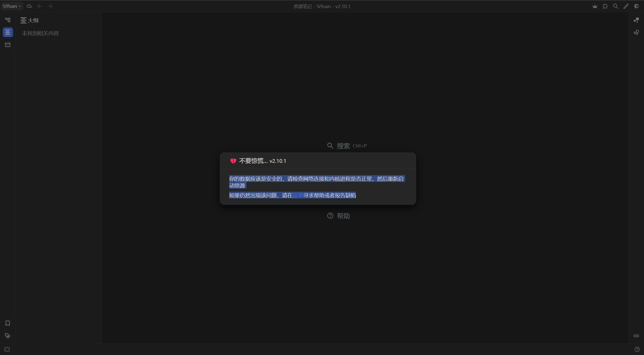Toggle the appearance theme mode icon
The height and width of the screenshot is (355, 644).
[x=636, y=6]
